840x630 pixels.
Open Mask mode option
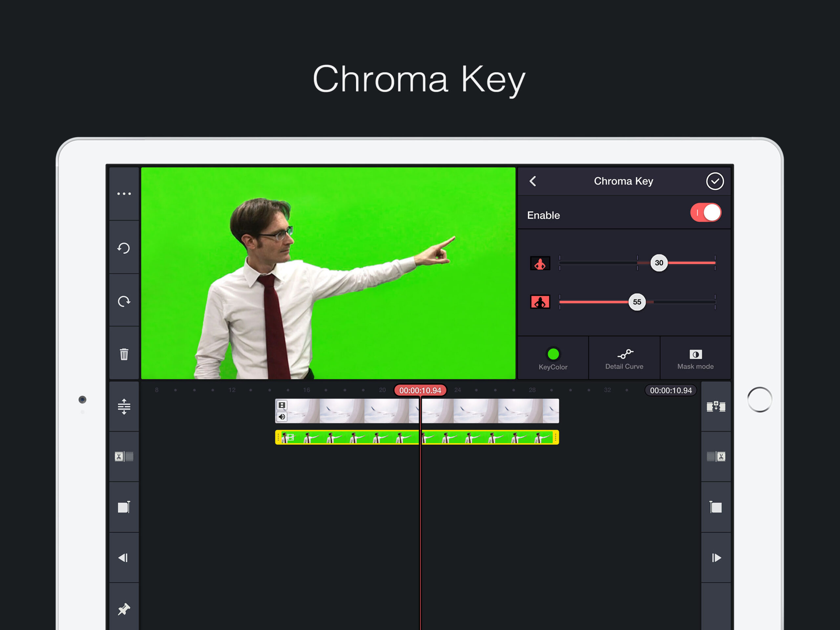(x=695, y=358)
